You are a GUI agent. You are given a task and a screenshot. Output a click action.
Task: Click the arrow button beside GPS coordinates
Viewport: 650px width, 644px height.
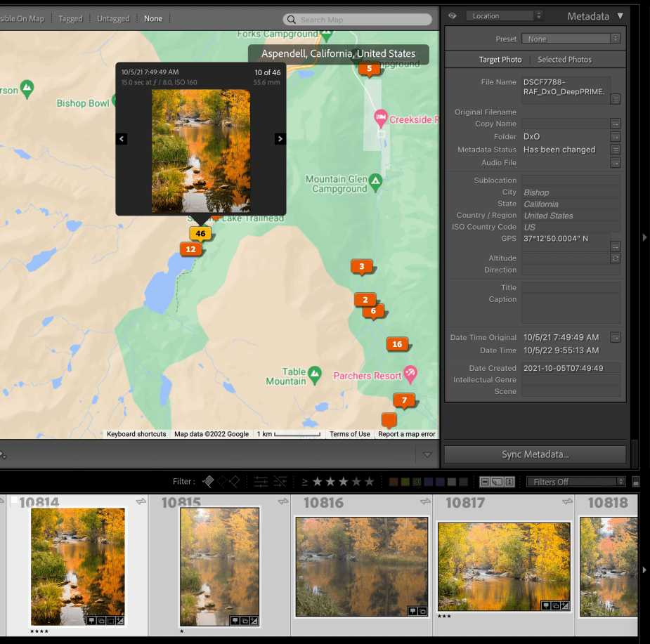(x=616, y=246)
